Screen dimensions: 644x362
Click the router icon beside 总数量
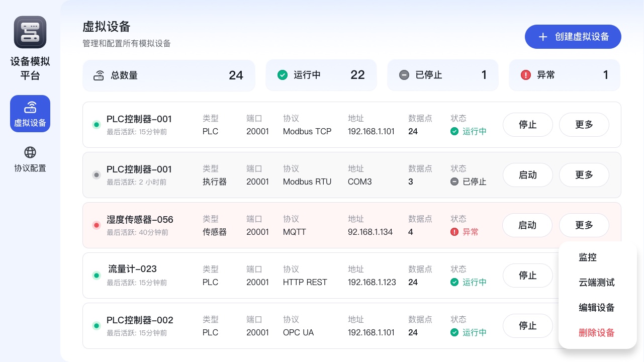[99, 75]
